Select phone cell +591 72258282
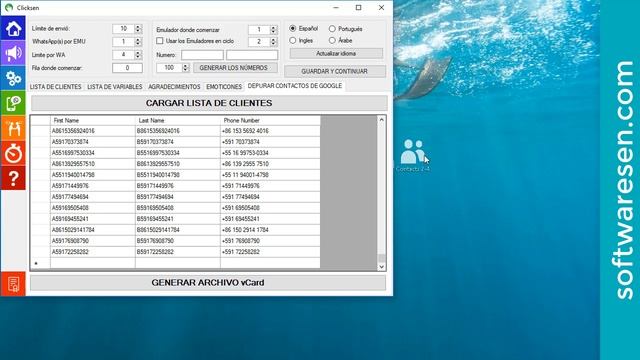The height and width of the screenshot is (360, 640). click(270, 252)
